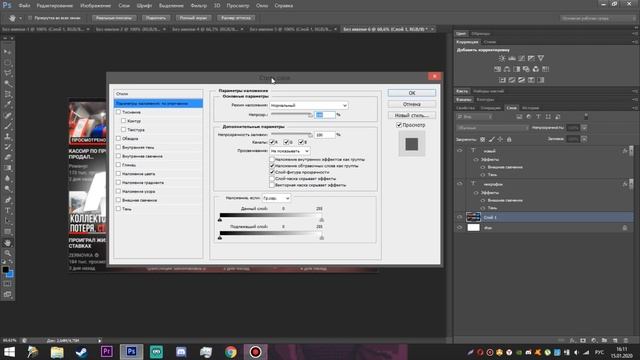Open the layer blend mode dropdown in Layers panel
Viewport: 640px width, 360px height.
pyautogui.click(x=492, y=128)
